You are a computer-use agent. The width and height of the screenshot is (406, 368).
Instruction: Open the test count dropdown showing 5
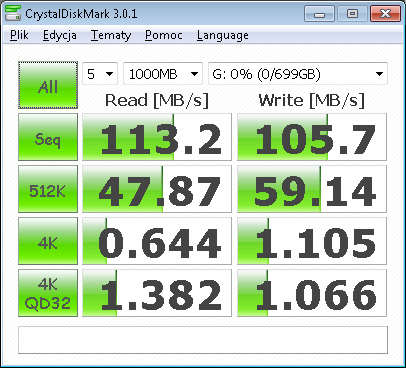tap(100, 74)
